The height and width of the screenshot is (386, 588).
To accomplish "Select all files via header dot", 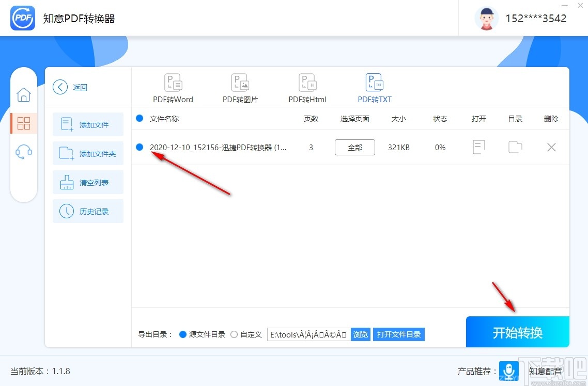I will [140, 118].
